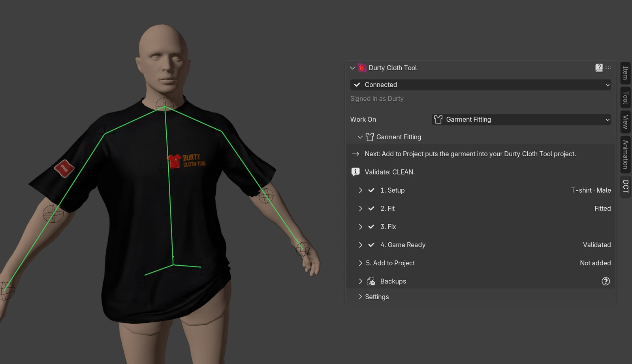Screen dimensions: 632x364
Task: Expand the Settings section
Action: (x=360, y=296)
